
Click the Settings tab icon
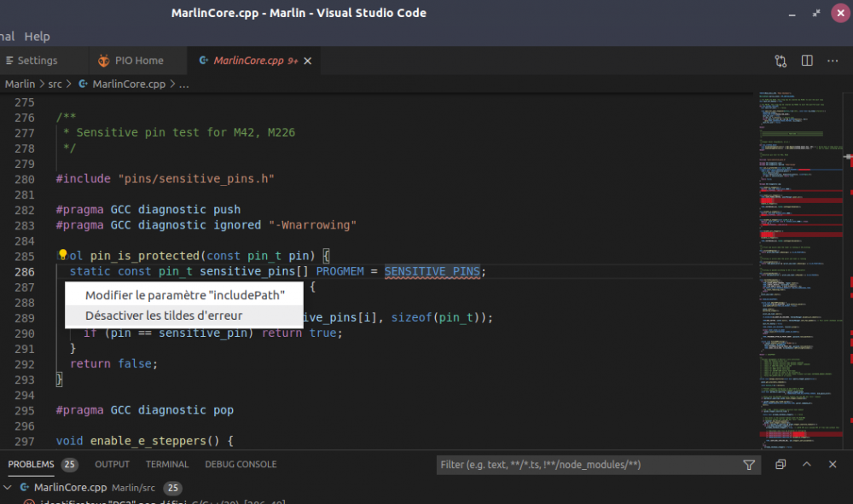point(9,61)
